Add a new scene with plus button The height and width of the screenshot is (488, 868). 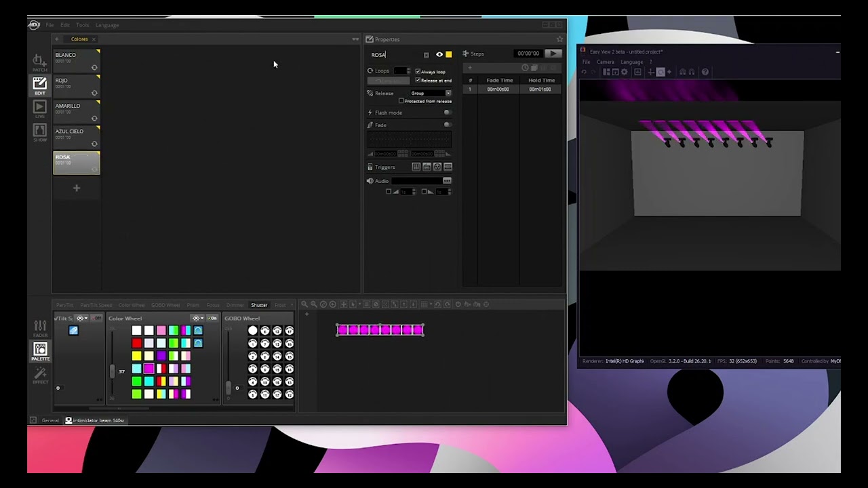tap(77, 188)
